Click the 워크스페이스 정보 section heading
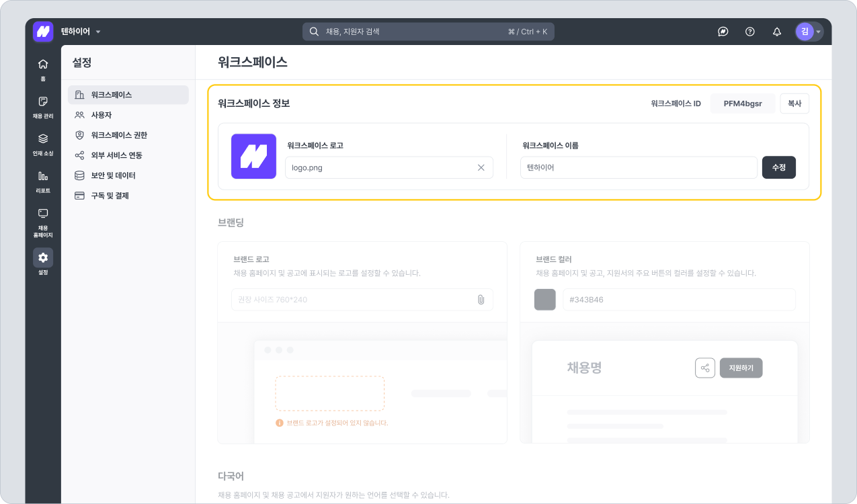The image size is (857, 504). tap(254, 103)
